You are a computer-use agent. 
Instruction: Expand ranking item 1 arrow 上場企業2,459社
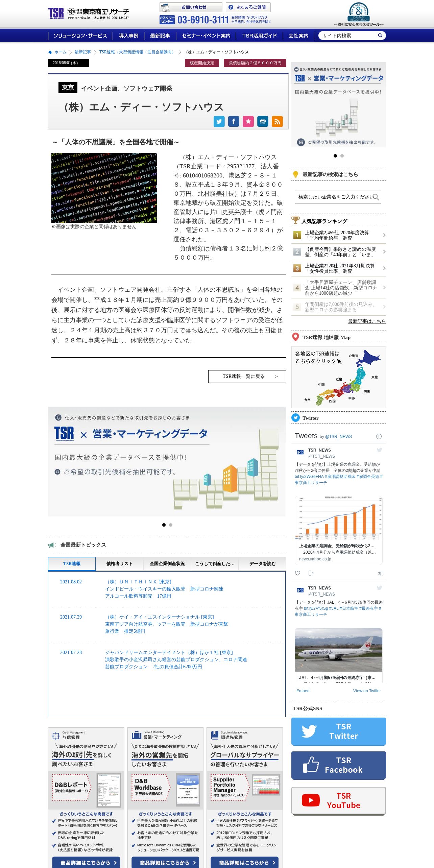click(x=384, y=235)
